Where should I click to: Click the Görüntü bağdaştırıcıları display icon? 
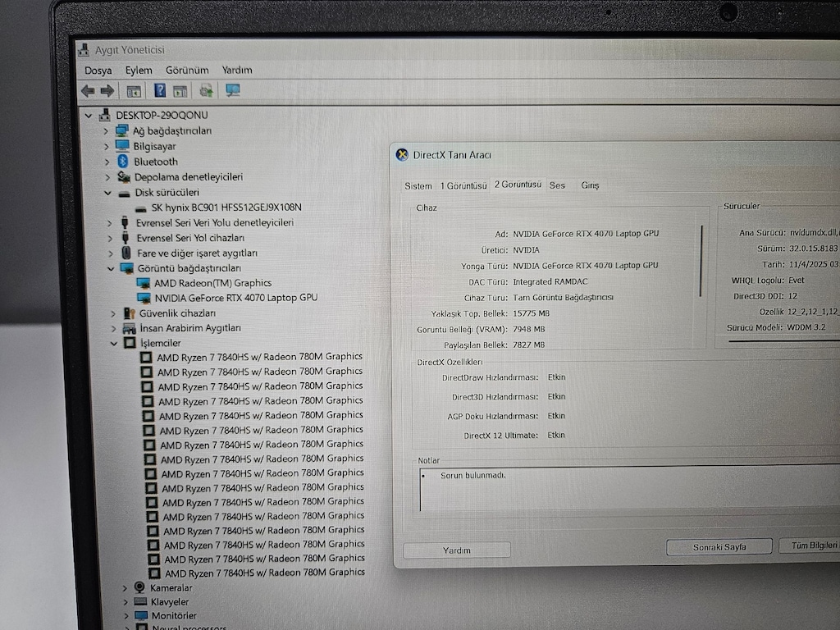click(x=127, y=268)
